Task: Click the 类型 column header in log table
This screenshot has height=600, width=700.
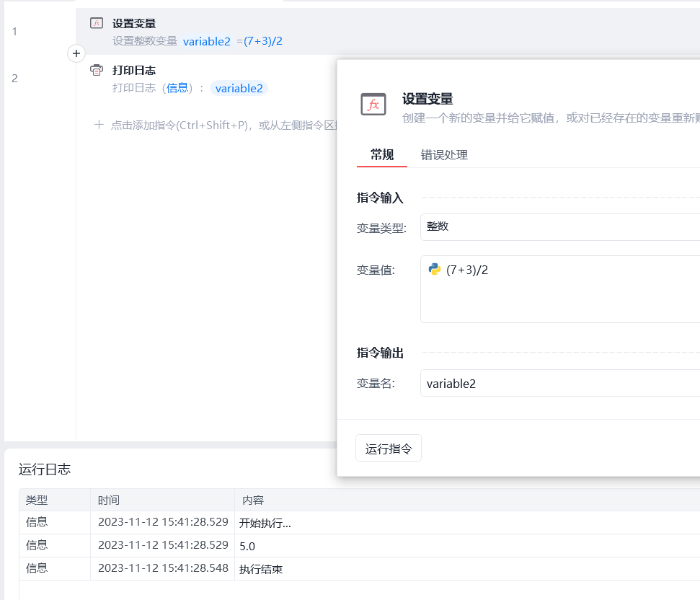Action: (x=37, y=500)
